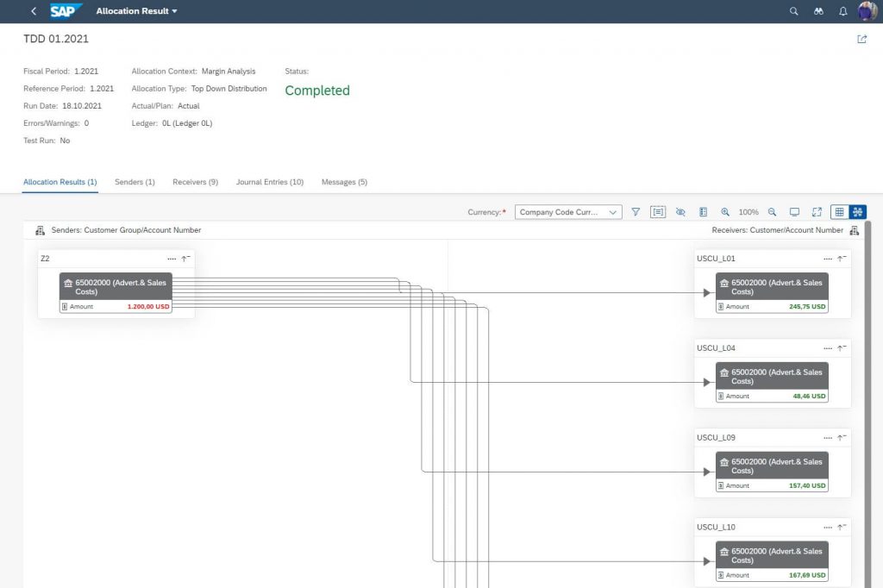This screenshot has height=588, width=883.
Task: Click the zoom in magnifier icon
Action: point(725,212)
